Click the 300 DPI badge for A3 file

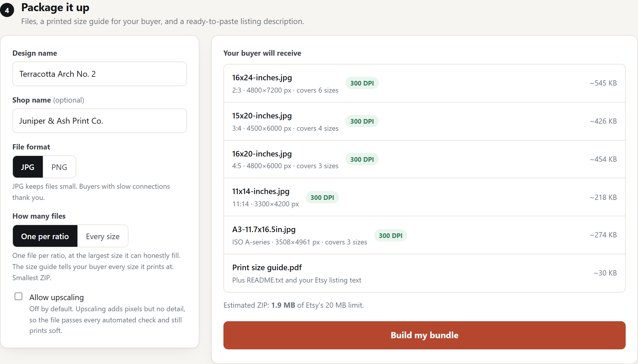coord(391,236)
